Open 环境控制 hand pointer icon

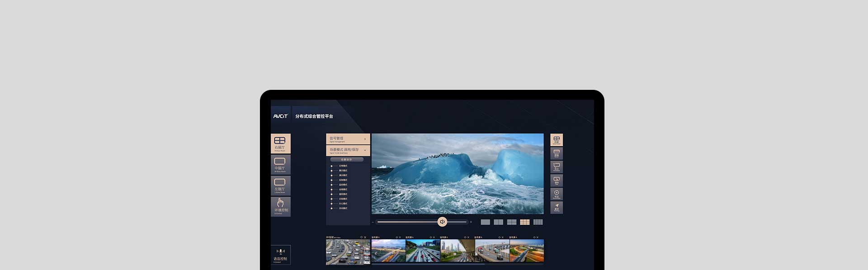pyautogui.click(x=280, y=206)
